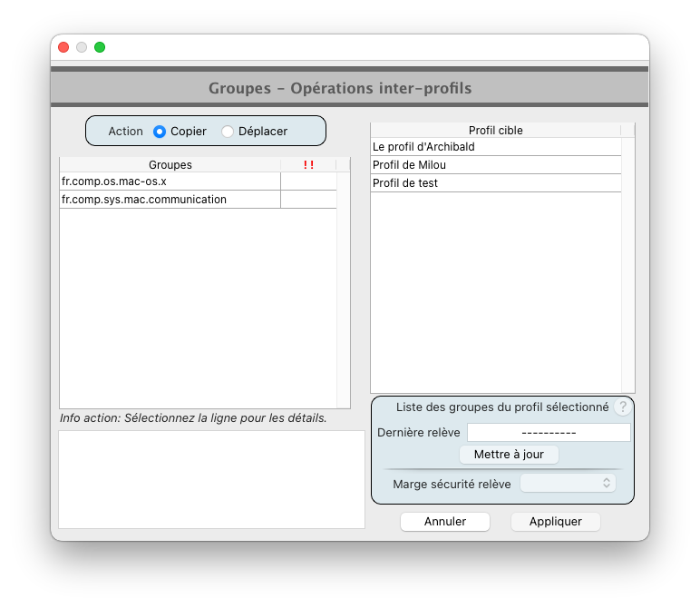
Task: Click the Mettre à jour button
Action: click(x=509, y=455)
